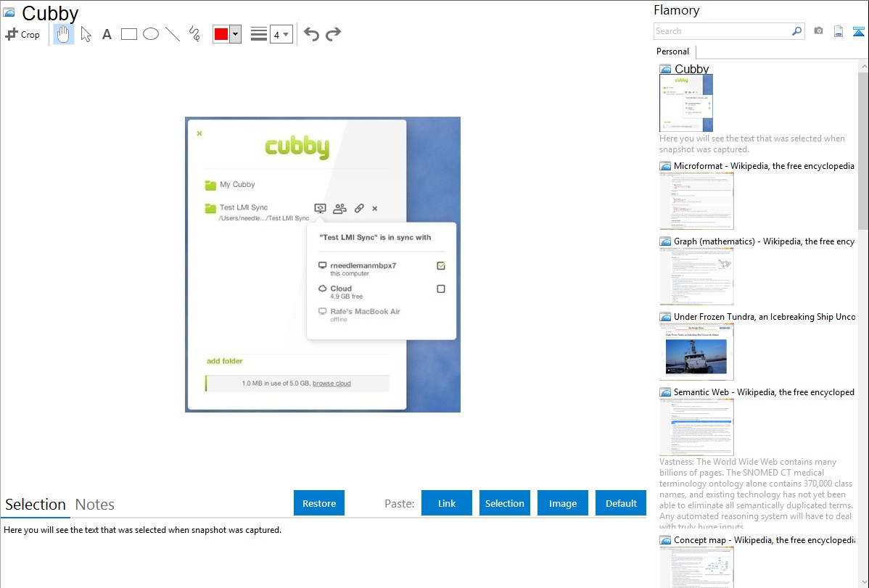Open the Microformat Wikipedia snapshot thumbnail
Image resolution: width=869 pixels, height=588 pixels.
click(696, 201)
